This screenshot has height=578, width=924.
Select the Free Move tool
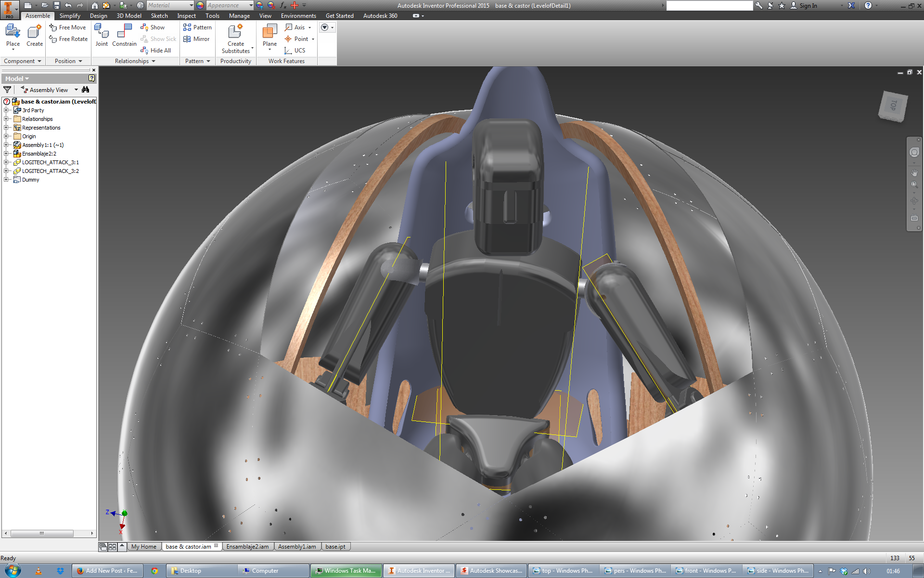(67, 27)
